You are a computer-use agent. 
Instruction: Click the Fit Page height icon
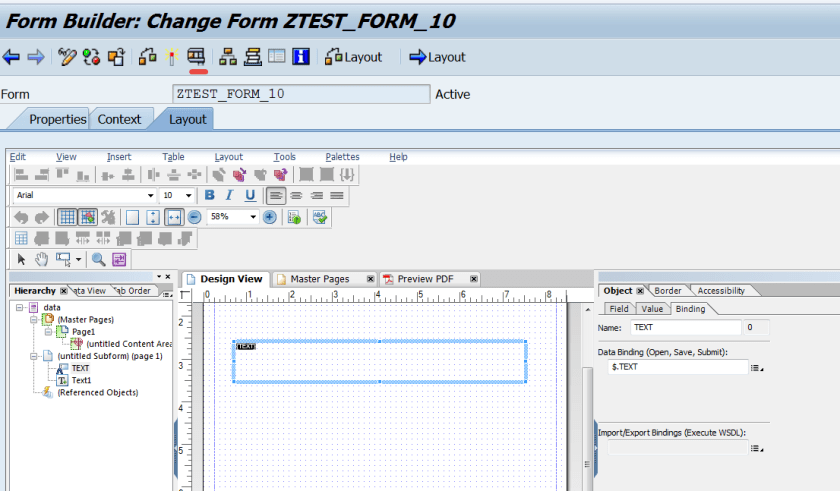point(153,217)
